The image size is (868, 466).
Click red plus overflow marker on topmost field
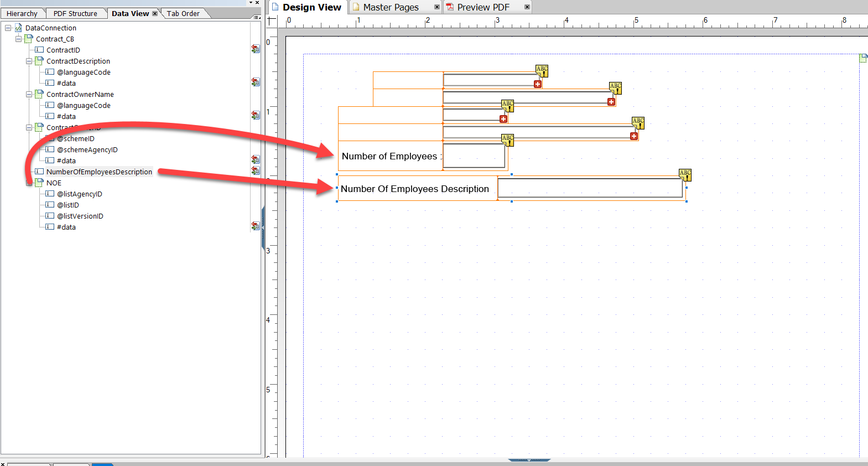538,84
